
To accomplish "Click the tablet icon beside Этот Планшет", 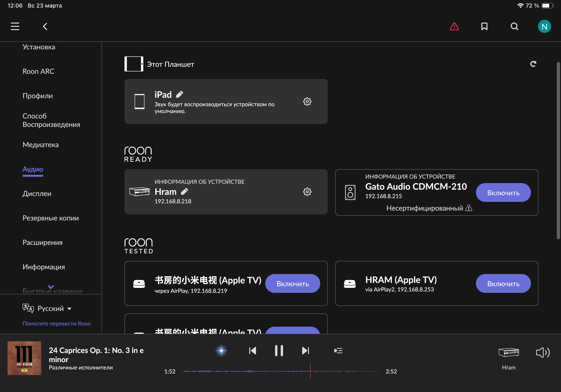I will [x=134, y=64].
